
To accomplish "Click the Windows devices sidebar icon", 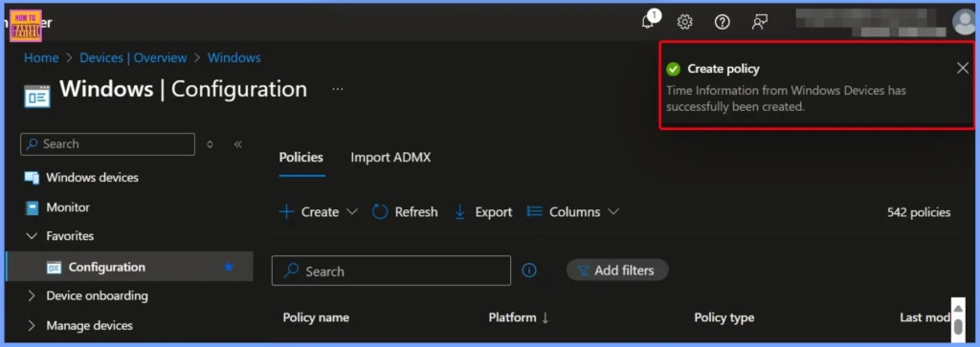I will coord(32,178).
